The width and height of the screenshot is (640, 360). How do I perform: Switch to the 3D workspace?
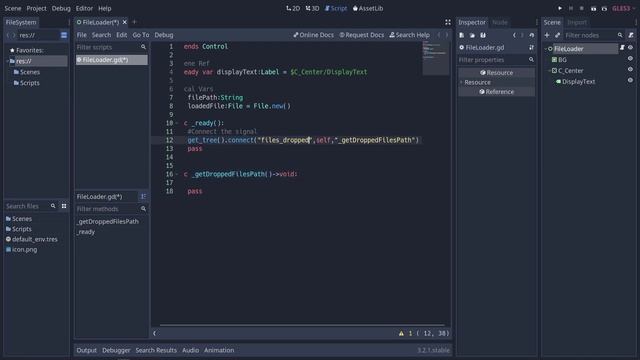(x=312, y=8)
